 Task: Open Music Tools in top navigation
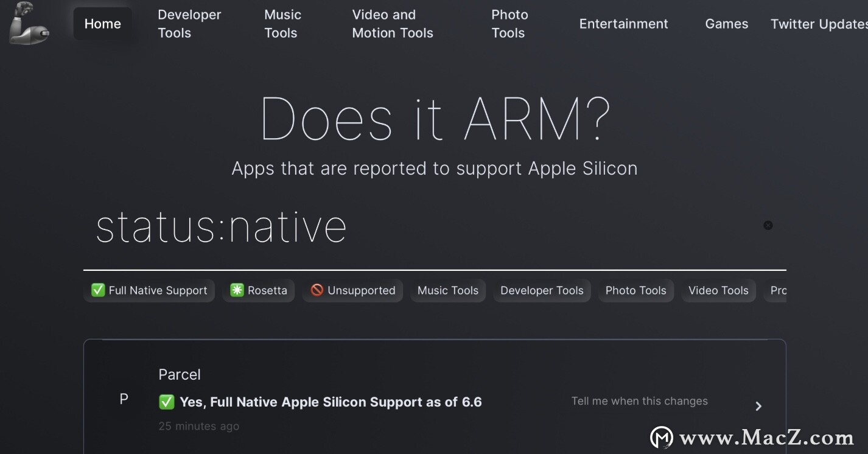(282, 24)
